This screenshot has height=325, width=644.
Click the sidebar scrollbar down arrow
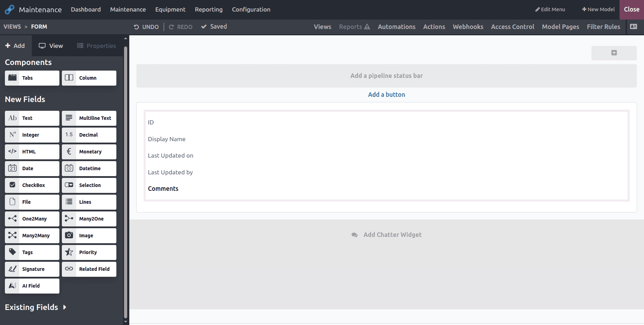(x=125, y=322)
